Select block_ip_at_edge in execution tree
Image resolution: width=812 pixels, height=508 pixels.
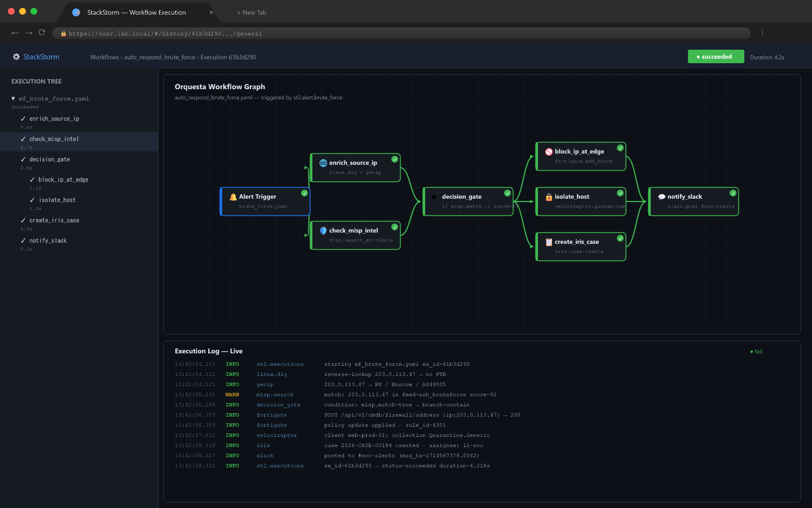pyautogui.click(x=79, y=183)
